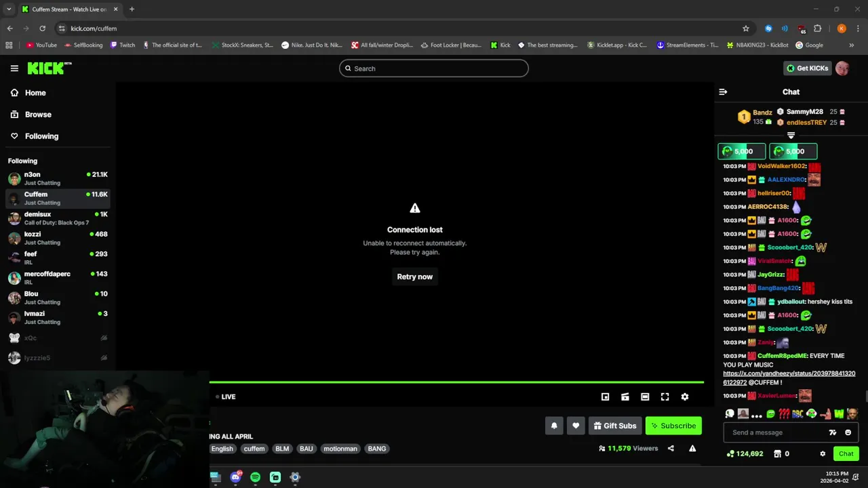The image size is (868, 488).
Task: Open the Twitch bookmark
Action: pos(122,45)
